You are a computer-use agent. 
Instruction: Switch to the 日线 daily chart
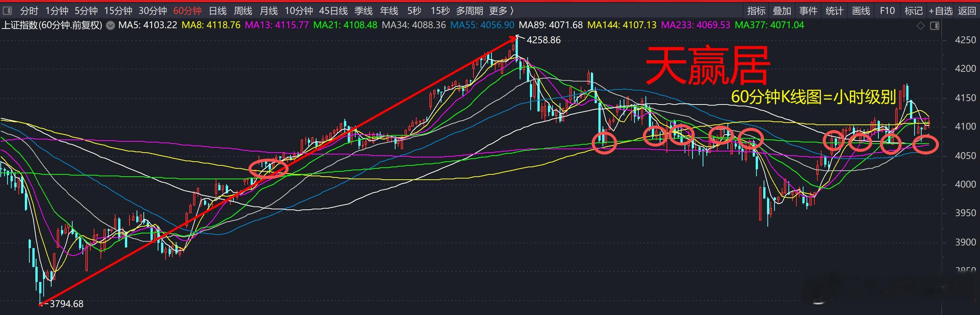[218, 11]
